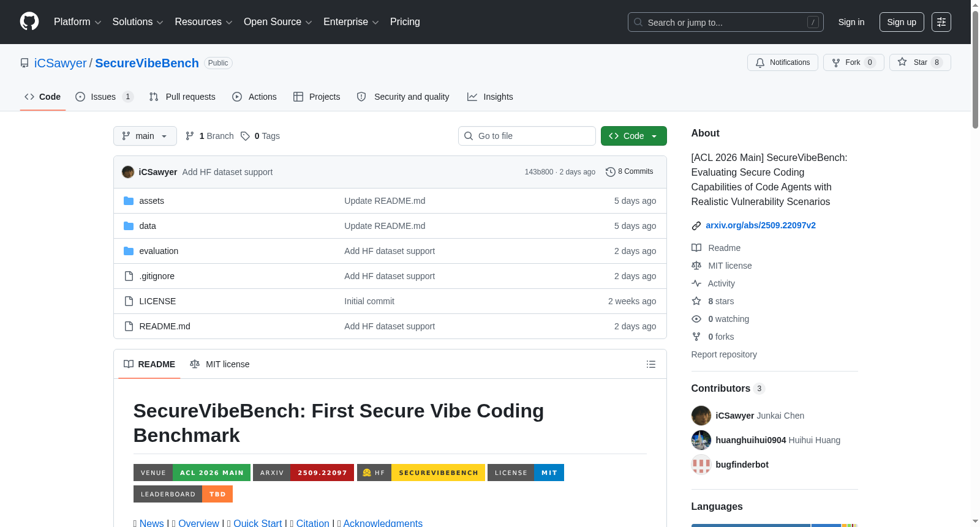
Task: Open the main branch selector dropdown
Action: pyautogui.click(x=145, y=136)
